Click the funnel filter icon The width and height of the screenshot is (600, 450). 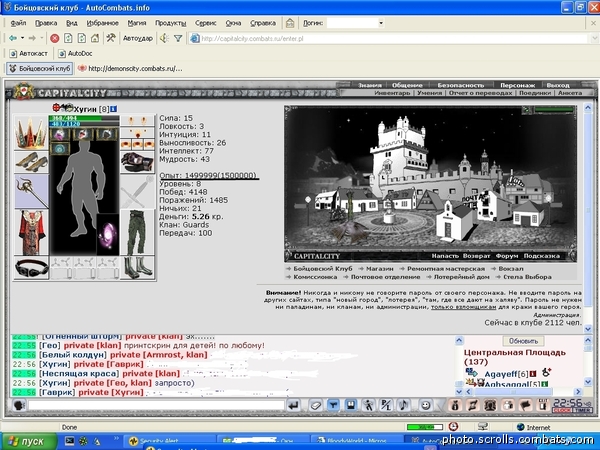click(x=178, y=38)
